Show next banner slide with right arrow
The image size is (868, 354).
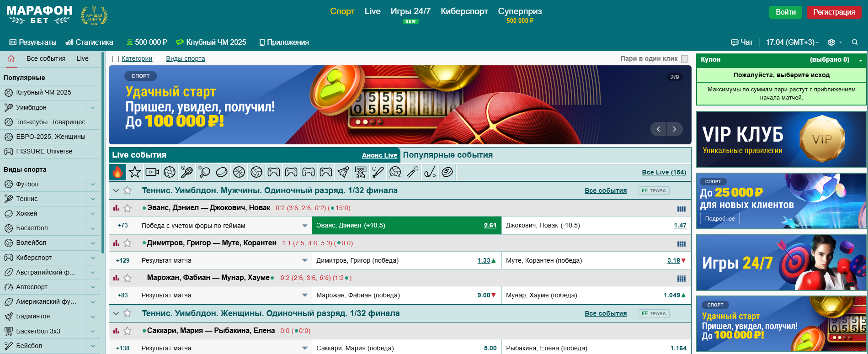click(675, 129)
